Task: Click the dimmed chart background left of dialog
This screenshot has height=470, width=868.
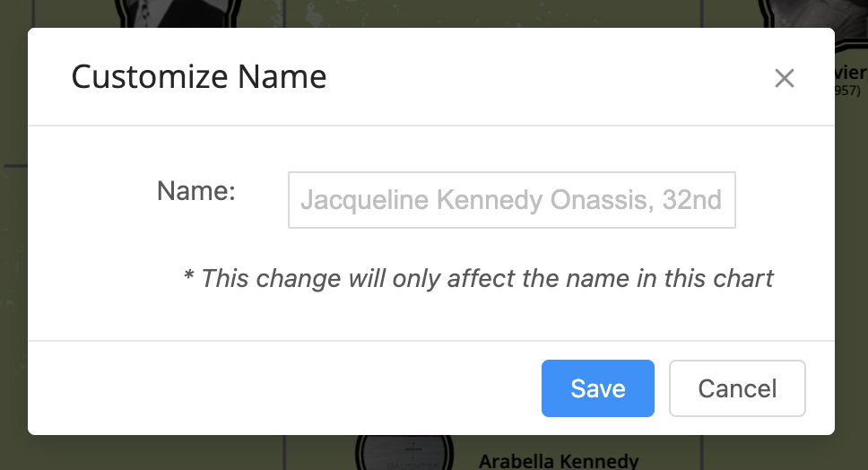Action: (x=13, y=269)
